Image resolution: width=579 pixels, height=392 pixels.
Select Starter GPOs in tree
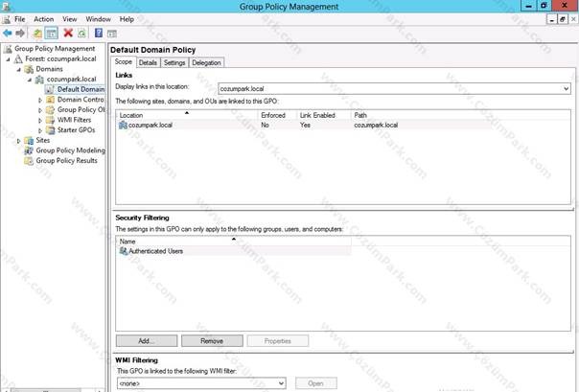(x=76, y=130)
